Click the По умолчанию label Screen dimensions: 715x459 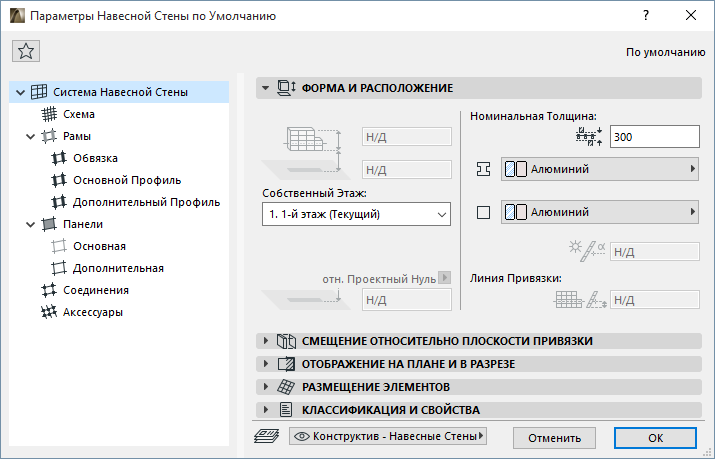(665, 52)
